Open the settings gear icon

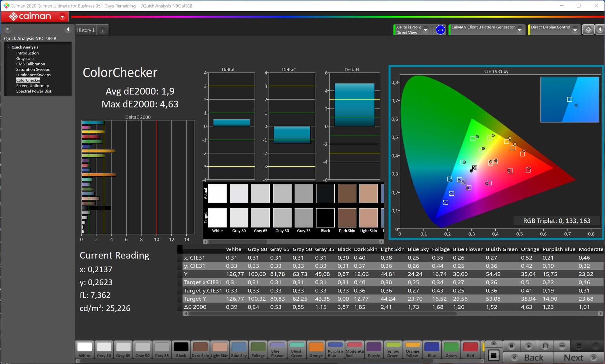click(588, 30)
